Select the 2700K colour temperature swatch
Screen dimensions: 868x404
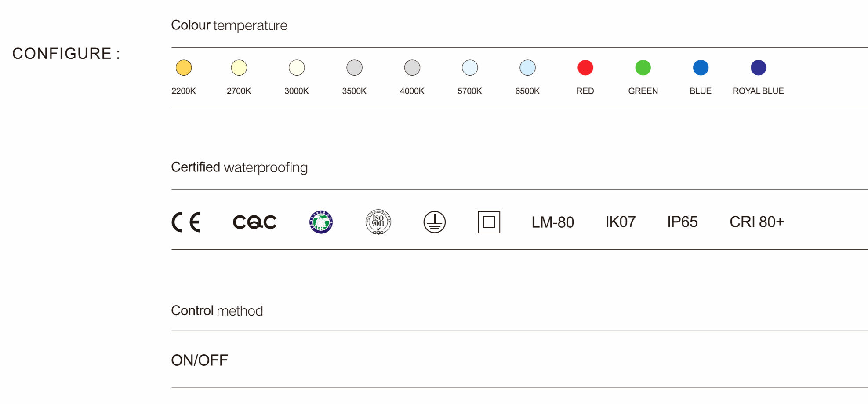[x=239, y=68]
